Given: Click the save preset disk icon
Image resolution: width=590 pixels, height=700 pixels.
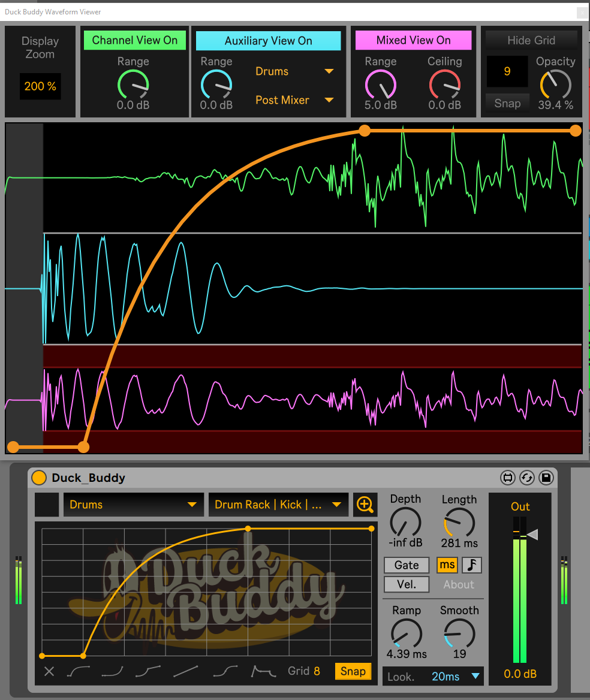Looking at the screenshot, I should (x=546, y=478).
